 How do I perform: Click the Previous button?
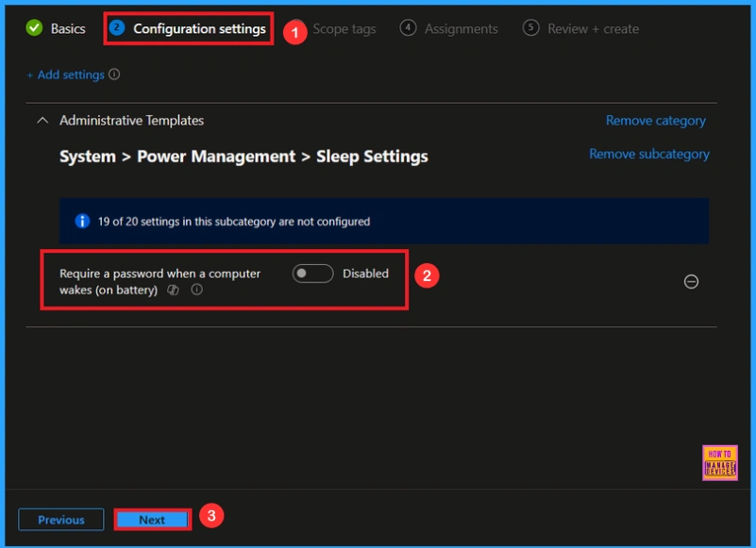[x=60, y=519]
